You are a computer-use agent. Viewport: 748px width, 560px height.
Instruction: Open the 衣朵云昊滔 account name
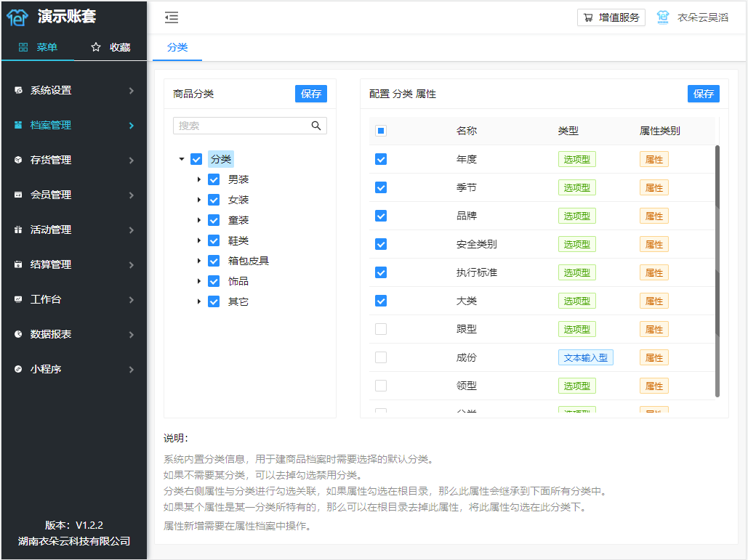coord(703,17)
